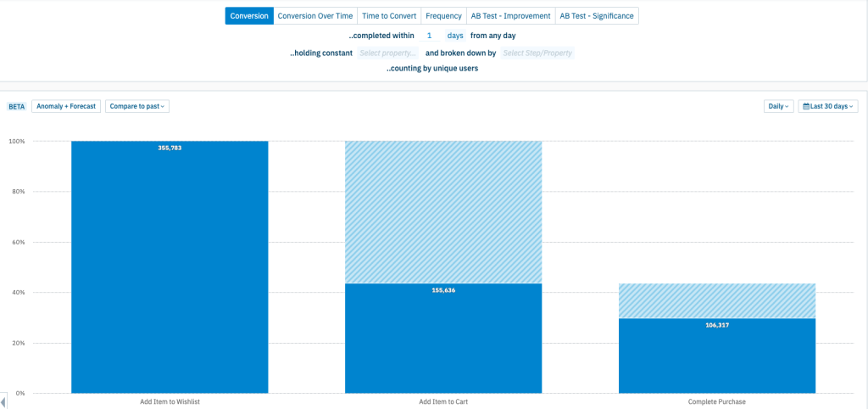Open the Last 30 days date picker

(x=828, y=106)
